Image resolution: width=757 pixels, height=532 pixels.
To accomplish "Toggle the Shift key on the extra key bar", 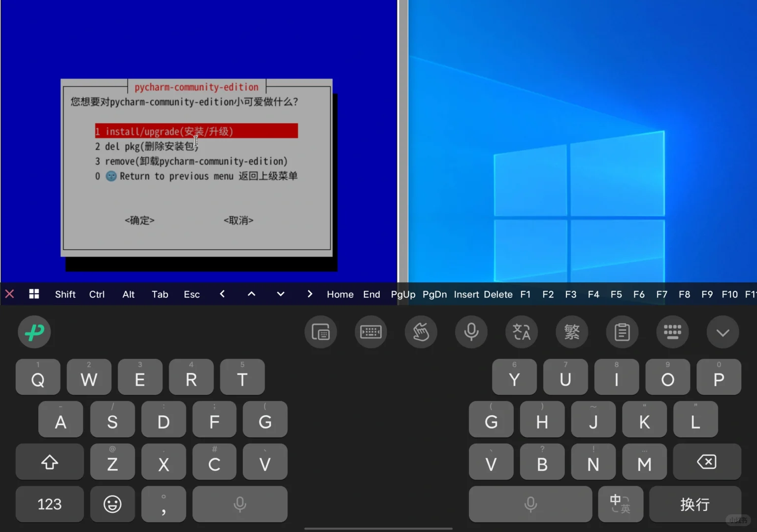I will click(x=65, y=294).
